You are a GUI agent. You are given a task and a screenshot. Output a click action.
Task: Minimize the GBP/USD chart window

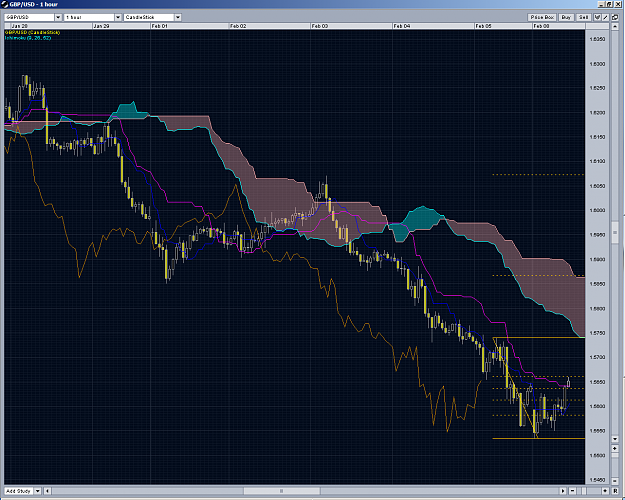[602, 4]
